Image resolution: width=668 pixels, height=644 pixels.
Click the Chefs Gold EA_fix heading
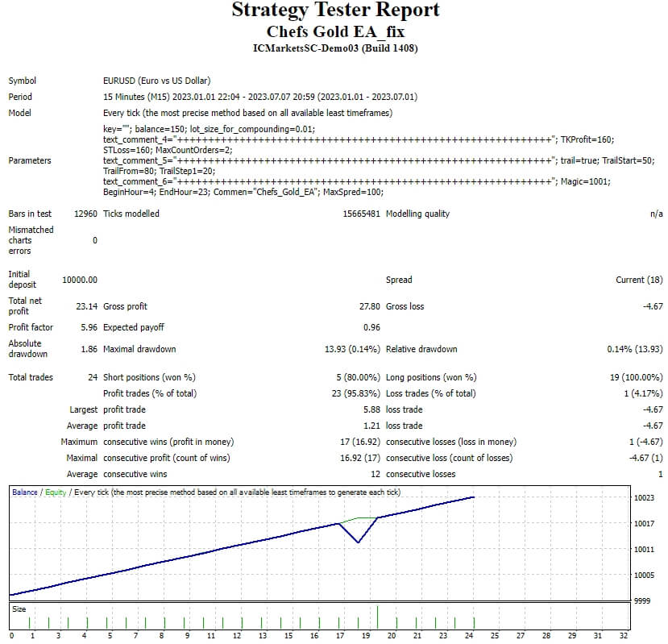[x=335, y=31]
